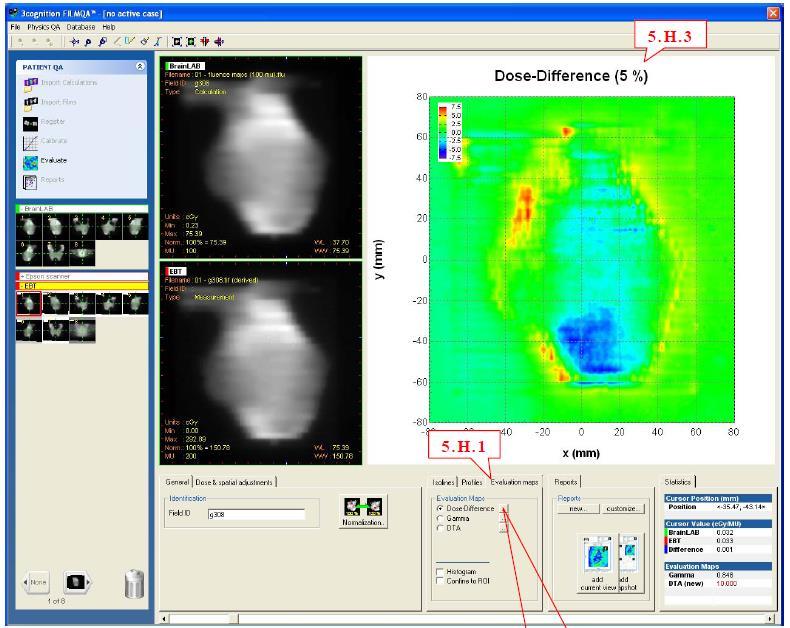Open the Database menu

click(x=81, y=27)
